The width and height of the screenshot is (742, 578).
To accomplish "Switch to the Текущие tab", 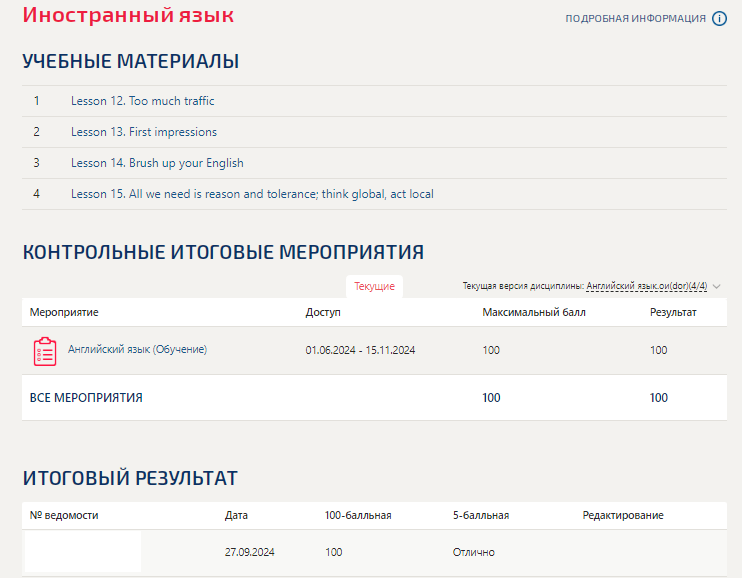I will [x=374, y=287].
